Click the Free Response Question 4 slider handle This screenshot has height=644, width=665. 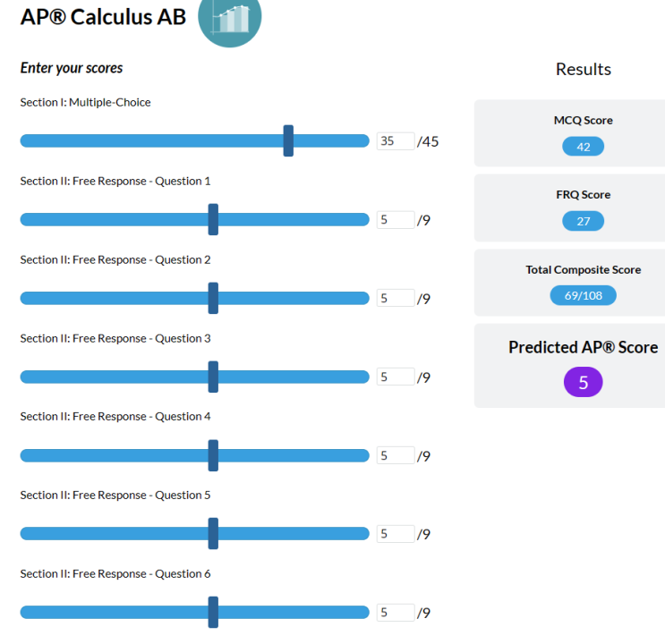(213, 455)
